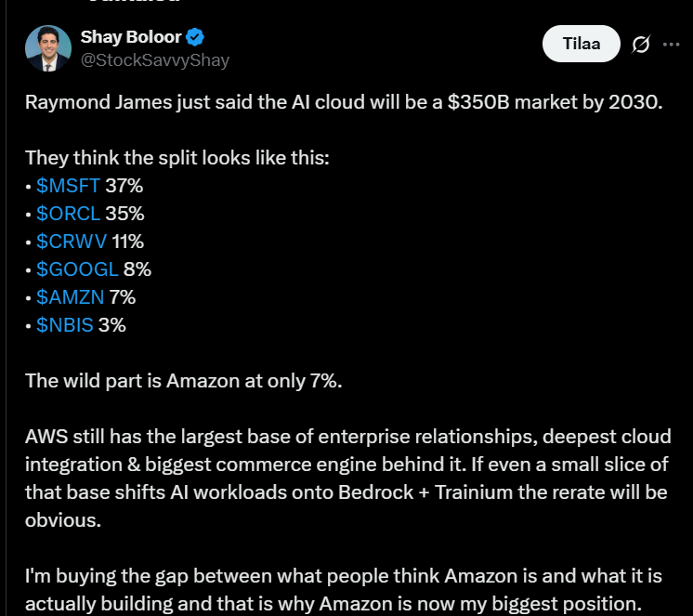Viewport: 693px width, 616px height.
Task: Click the 'They think the split' line
Action: pyautogui.click(x=177, y=158)
